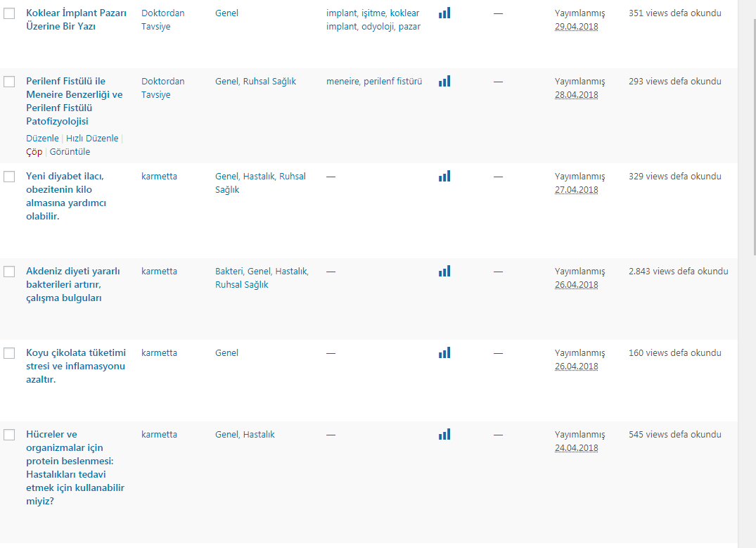Check the box beside Akdeniz diyeti post

tap(9, 272)
